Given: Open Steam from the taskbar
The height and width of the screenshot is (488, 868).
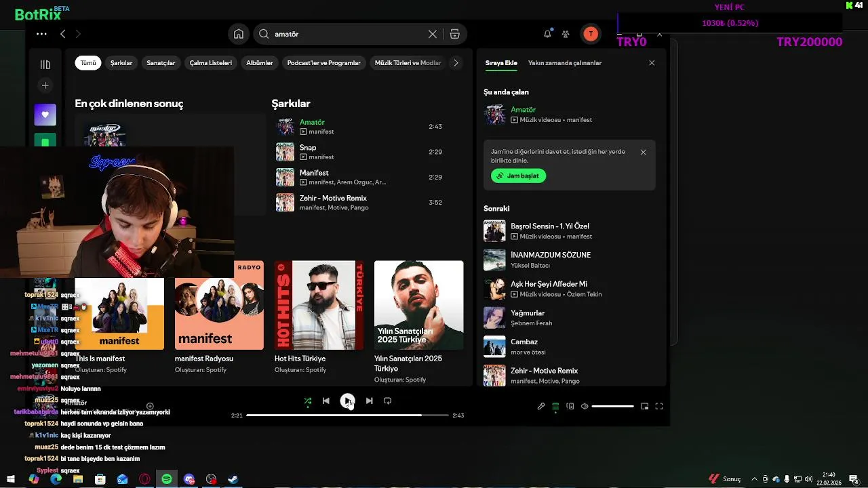Looking at the screenshot, I should [233, 479].
